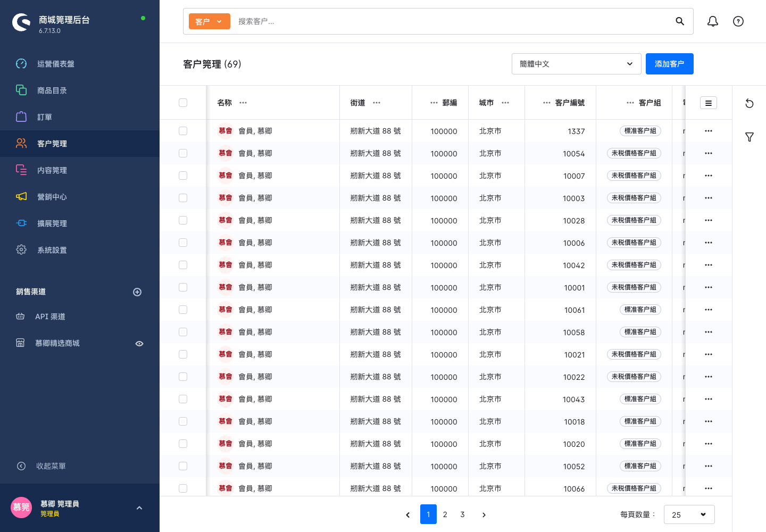Viewport: 766px width, 532px height.
Task: Select checkbox for customer 10028
Action: pyautogui.click(x=183, y=220)
